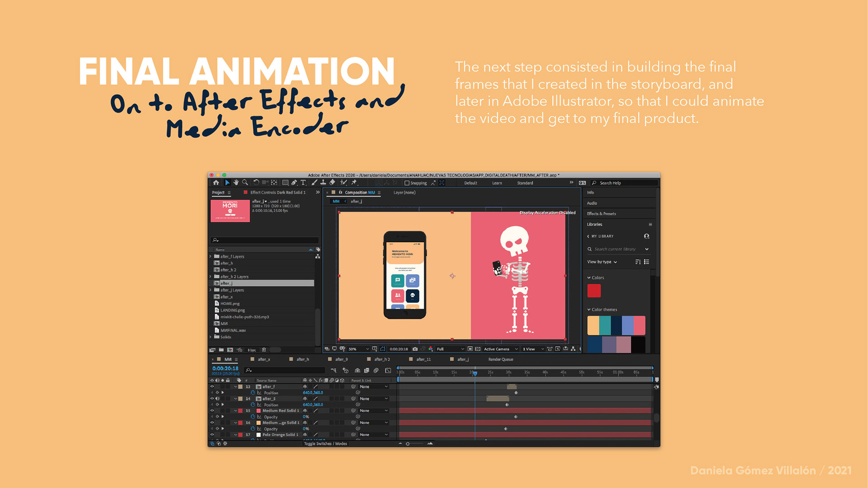Select the Roto Brush tool

click(344, 183)
